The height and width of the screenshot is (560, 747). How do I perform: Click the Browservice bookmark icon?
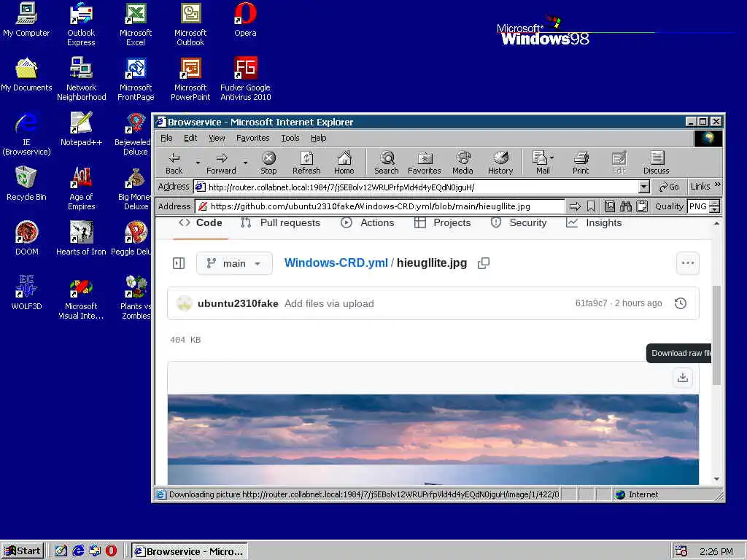(591, 206)
